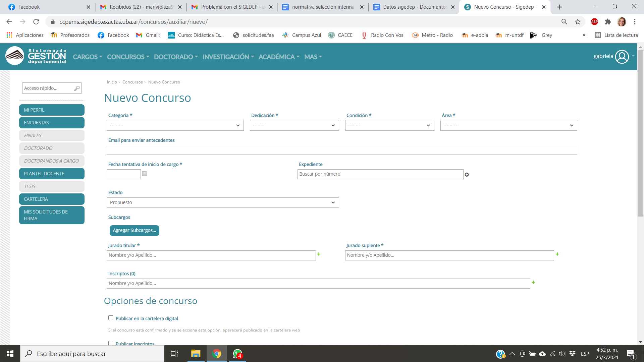
Task: Open the Estado dropdown showing Propuesto
Action: point(223,202)
